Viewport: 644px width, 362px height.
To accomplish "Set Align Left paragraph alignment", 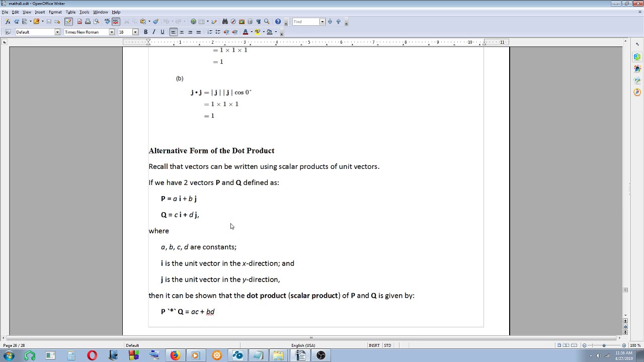I will click(x=173, y=32).
